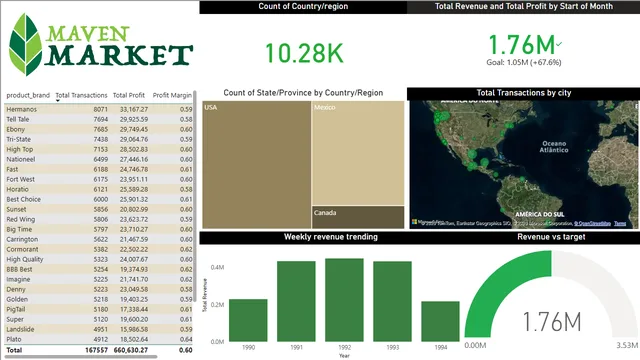Click the 10.28K card value

pos(304,53)
